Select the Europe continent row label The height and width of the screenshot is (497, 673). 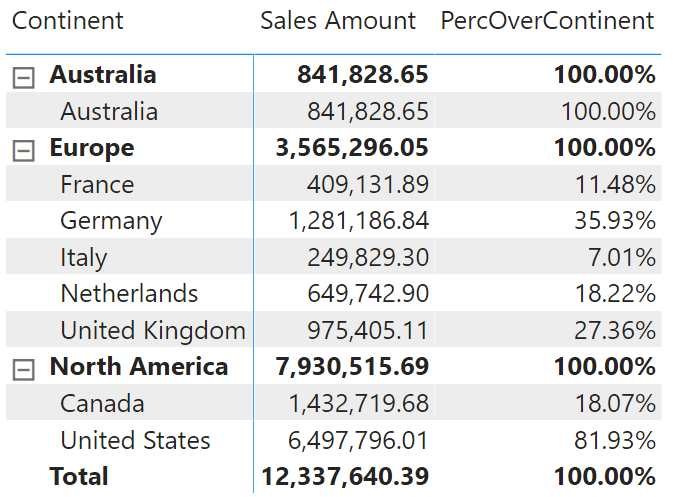coord(92,148)
